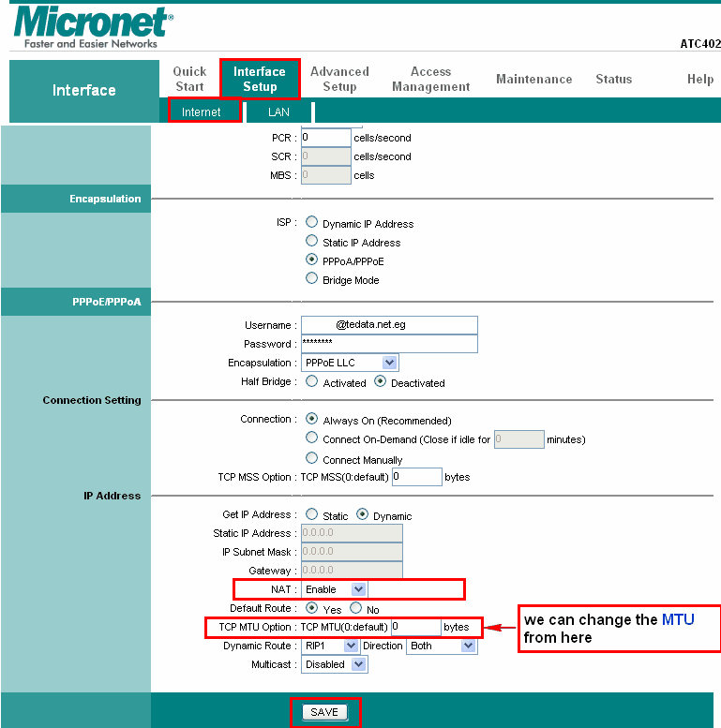Select Static IP Address ISP option

[311, 241]
